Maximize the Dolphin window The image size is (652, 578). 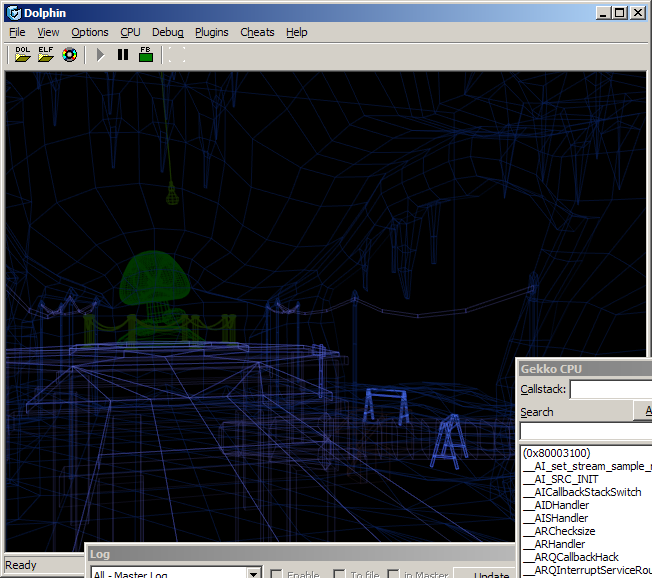(x=619, y=13)
